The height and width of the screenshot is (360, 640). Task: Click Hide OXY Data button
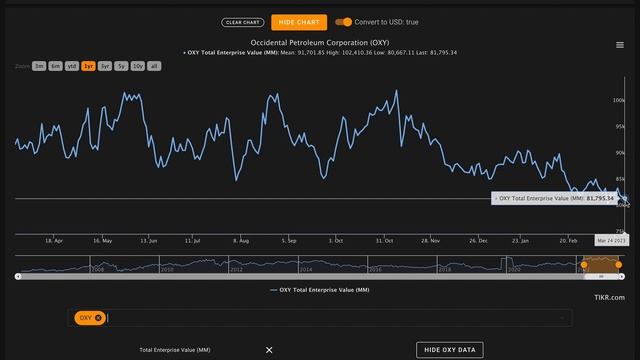pyautogui.click(x=450, y=350)
